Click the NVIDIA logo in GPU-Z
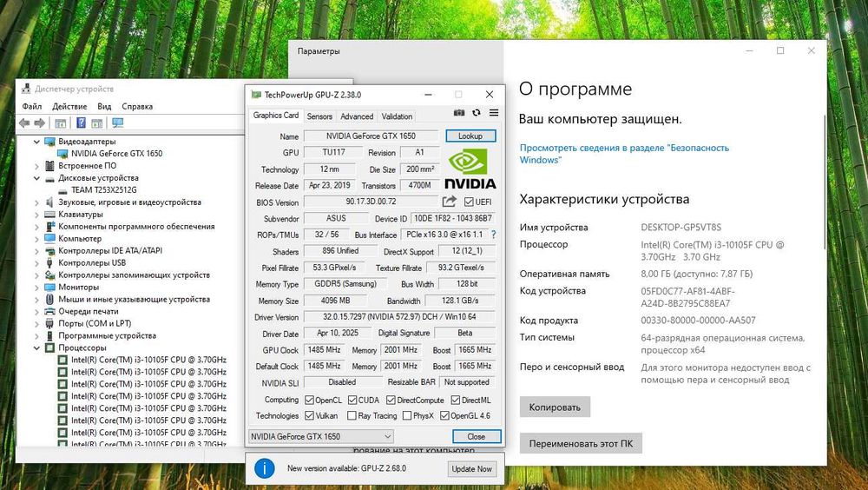868x490 pixels. (x=470, y=169)
